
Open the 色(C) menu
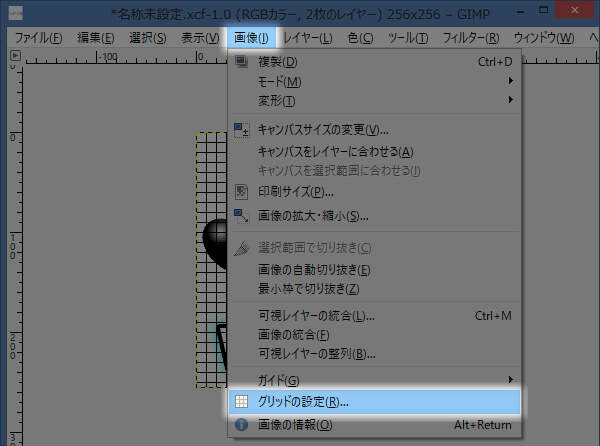click(x=360, y=38)
